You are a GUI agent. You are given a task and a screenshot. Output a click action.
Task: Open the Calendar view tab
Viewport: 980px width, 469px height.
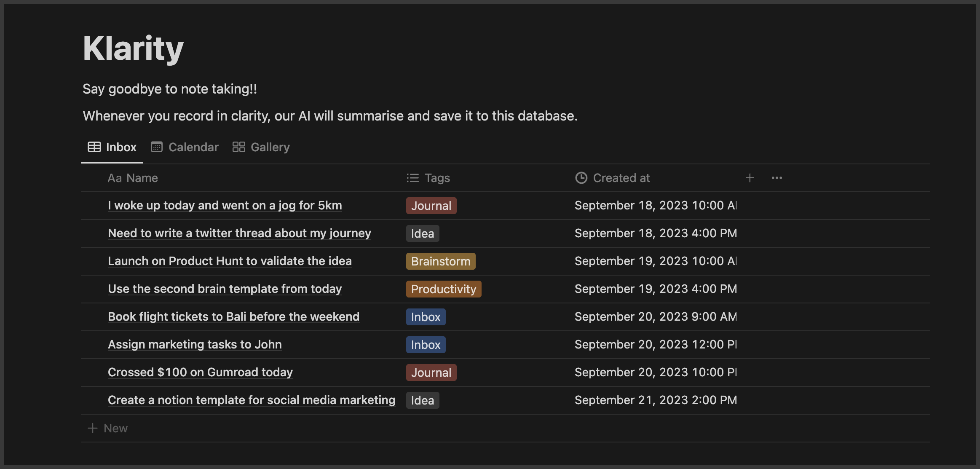click(185, 147)
